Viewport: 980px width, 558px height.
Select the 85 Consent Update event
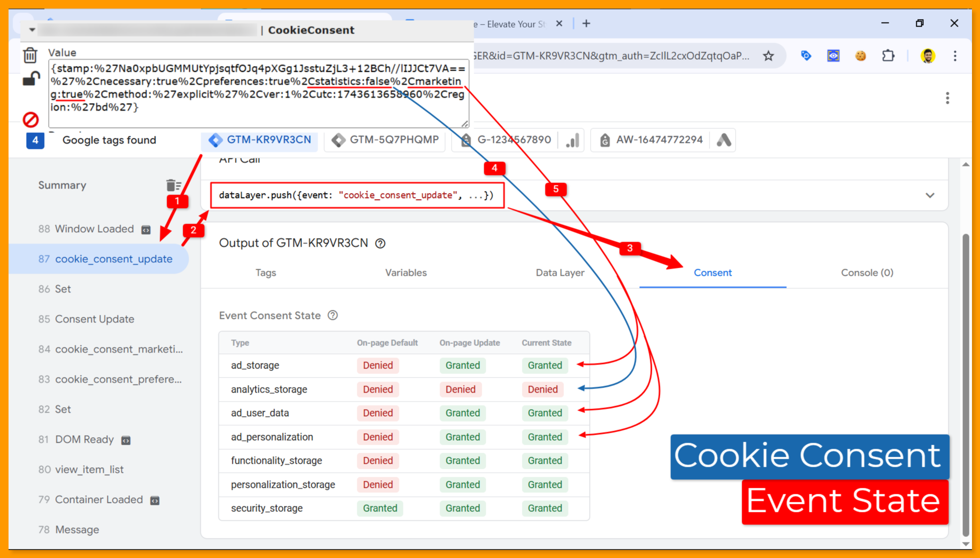pyautogui.click(x=94, y=319)
